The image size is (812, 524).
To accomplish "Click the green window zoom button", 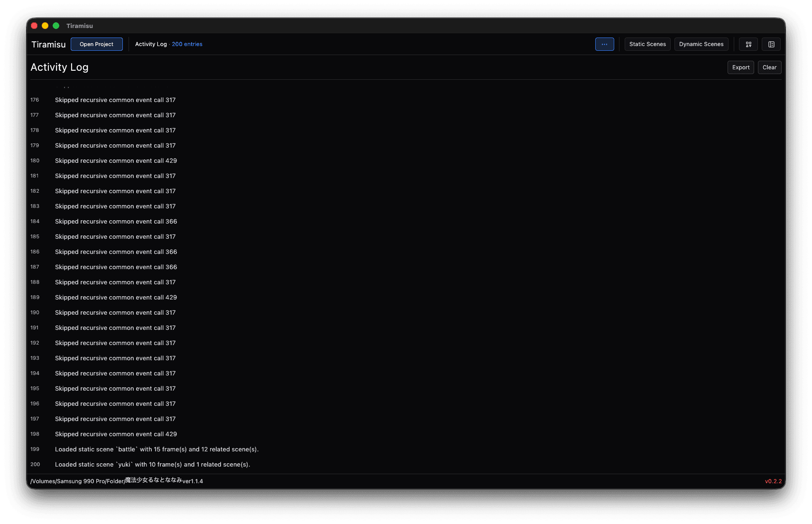I will pyautogui.click(x=56, y=26).
